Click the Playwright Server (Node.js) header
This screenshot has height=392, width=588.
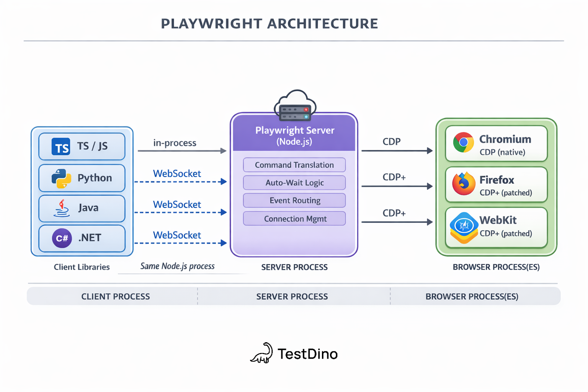click(x=294, y=136)
